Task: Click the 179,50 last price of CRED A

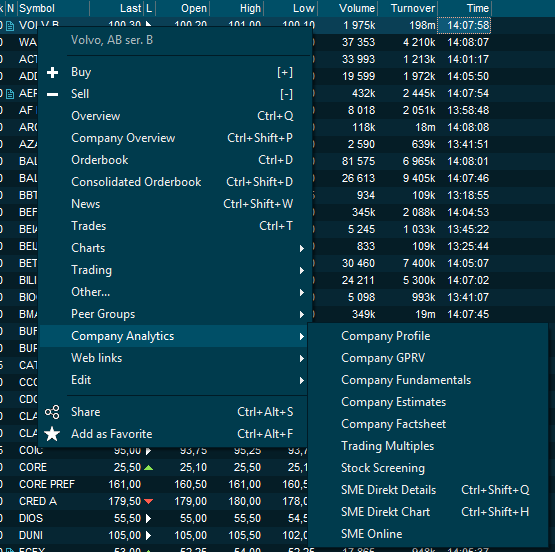Action: (x=125, y=501)
